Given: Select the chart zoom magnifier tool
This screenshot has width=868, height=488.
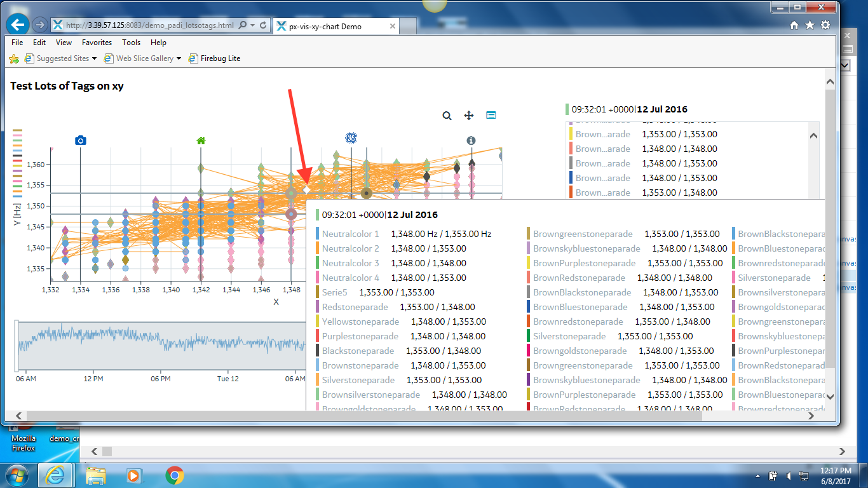Looking at the screenshot, I should pyautogui.click(x=447, y=116).
